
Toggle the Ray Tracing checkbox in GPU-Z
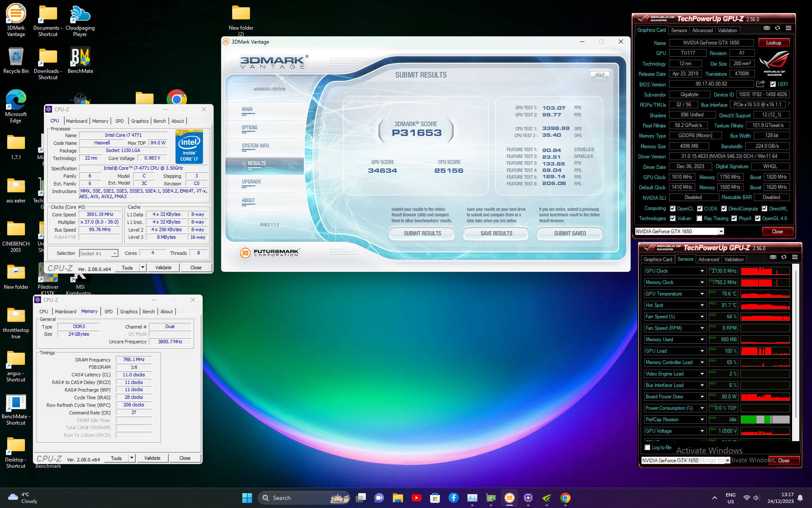[x=699, y=218]
